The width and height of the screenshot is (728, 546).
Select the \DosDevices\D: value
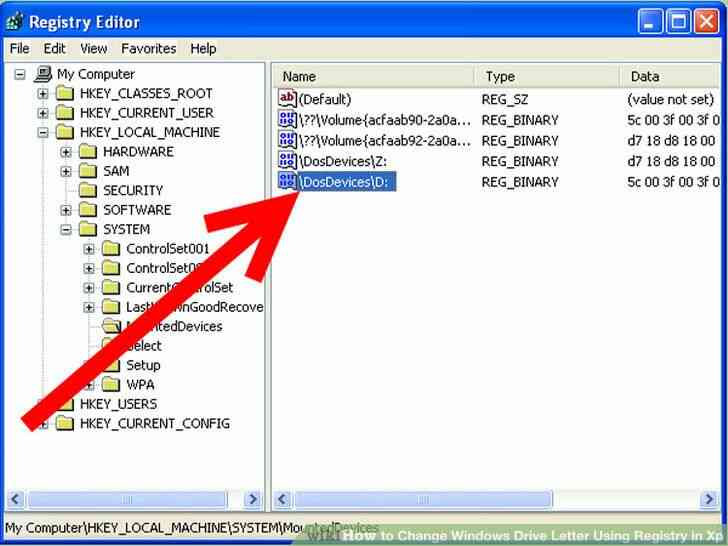[346, 182]
